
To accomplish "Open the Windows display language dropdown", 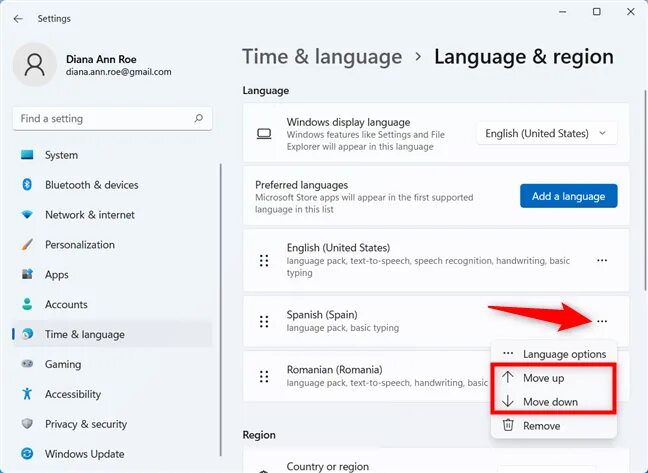I will tap(547, 133).
